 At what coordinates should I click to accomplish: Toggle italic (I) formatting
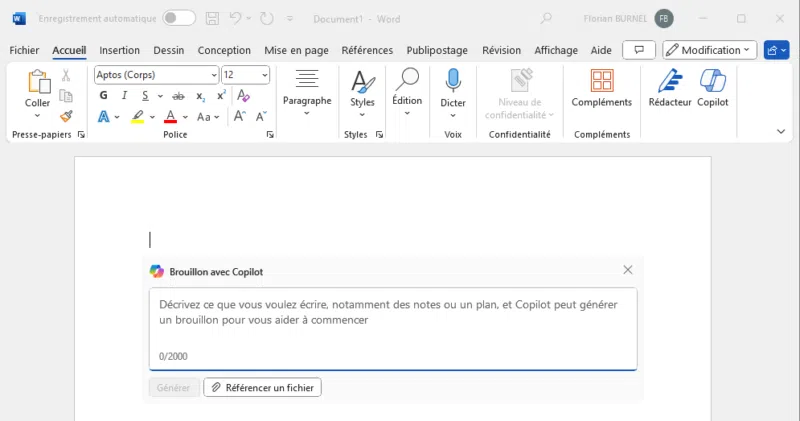click(x=124, y=95)
